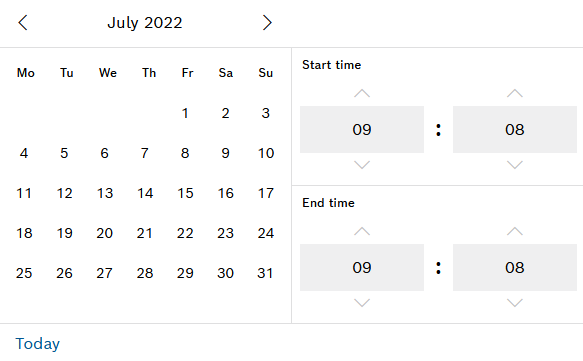Decrease end time minutes with down chevron

click(x=515, y=303)
